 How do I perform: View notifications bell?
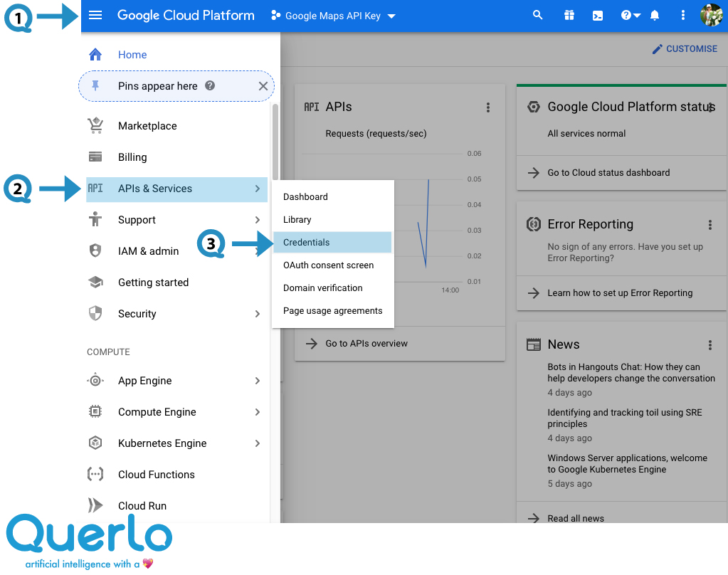click(655, 16)
